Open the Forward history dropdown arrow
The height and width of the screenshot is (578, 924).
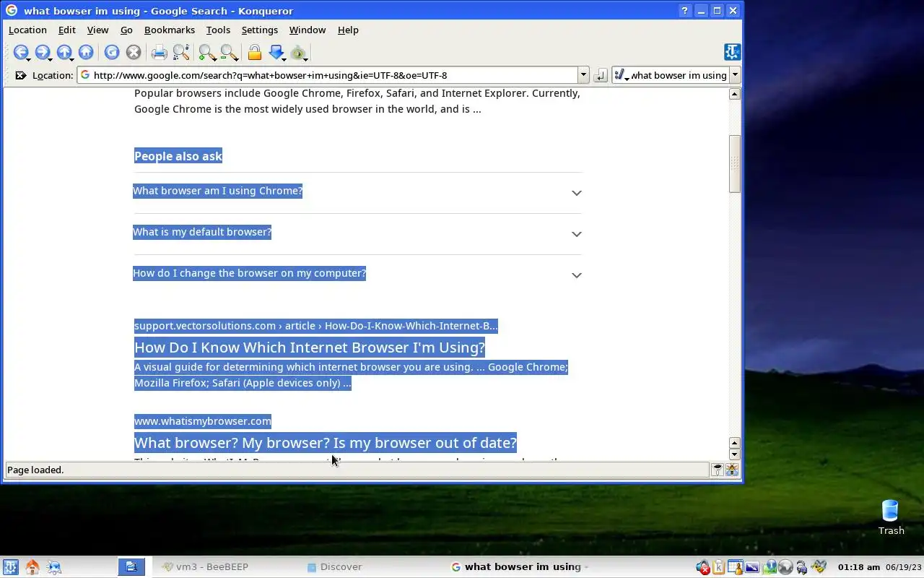coord(50,59)
